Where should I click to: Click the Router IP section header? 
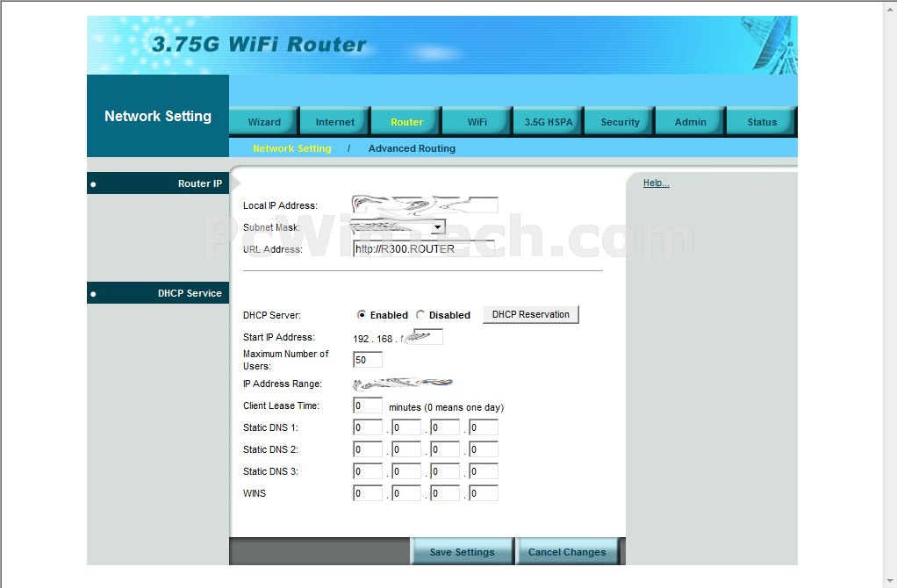[158, 183]
